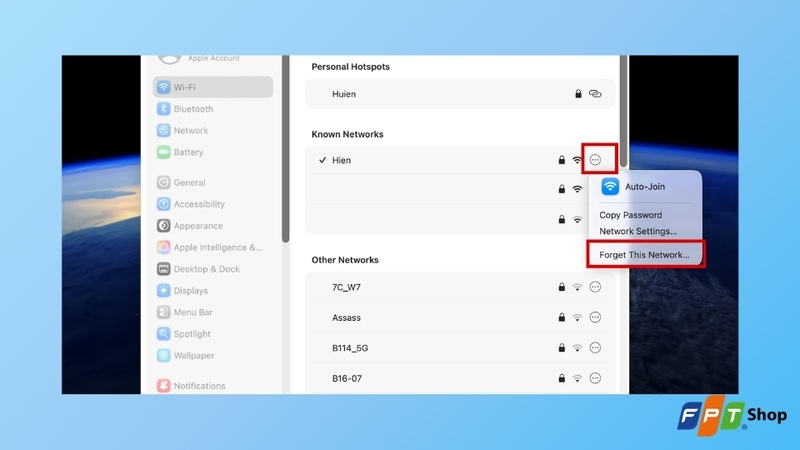Viewport: 800px width, 450px height.
Task: Open more options for B114_5G network
Action: 595,348
